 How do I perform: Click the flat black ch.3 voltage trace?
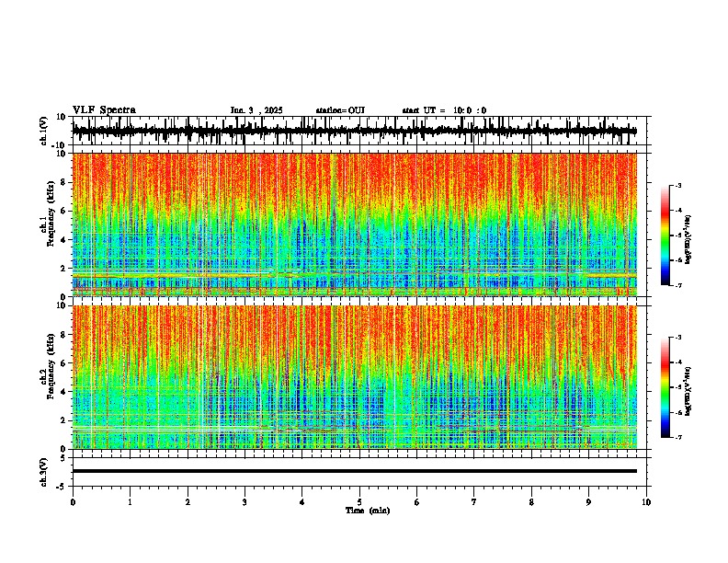click(x=355, y=471)
